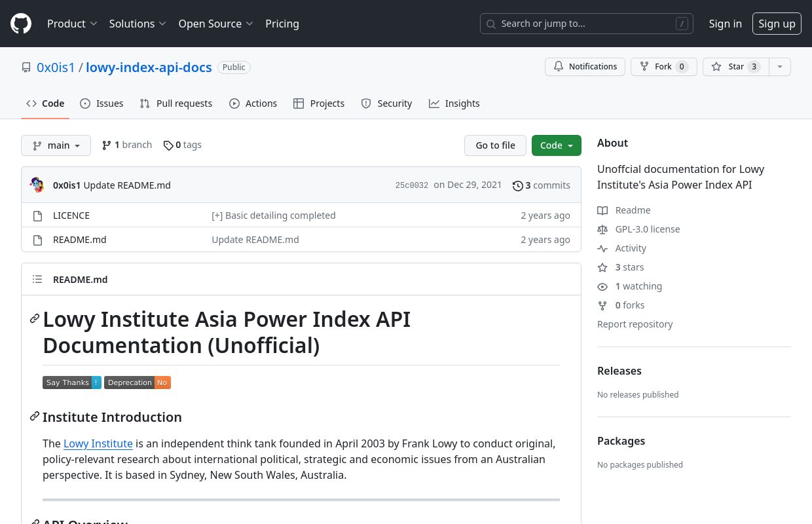The image size is (812, 524).
Task: Open Notifications with the bell button
Action: coord(585,67)
